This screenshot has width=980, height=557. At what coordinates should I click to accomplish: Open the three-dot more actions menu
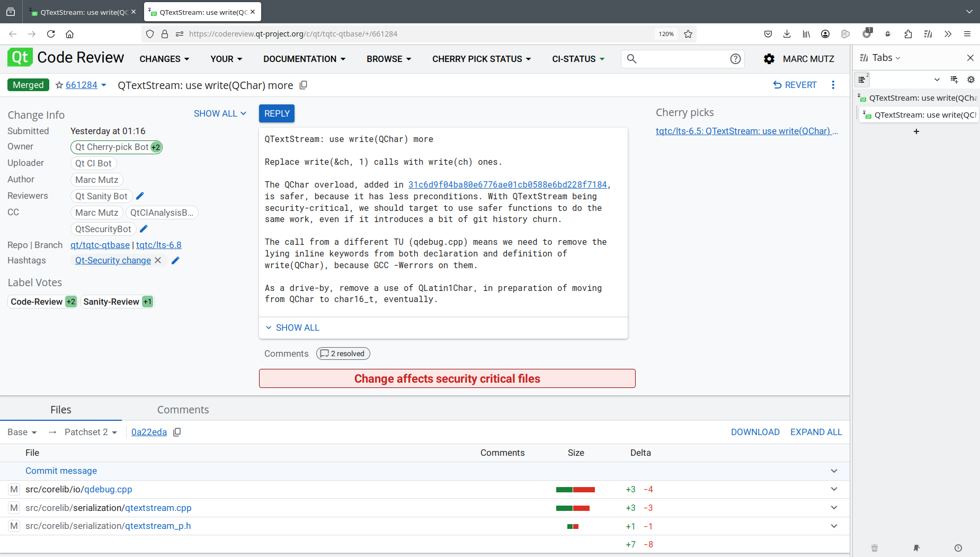pos(833,85)
